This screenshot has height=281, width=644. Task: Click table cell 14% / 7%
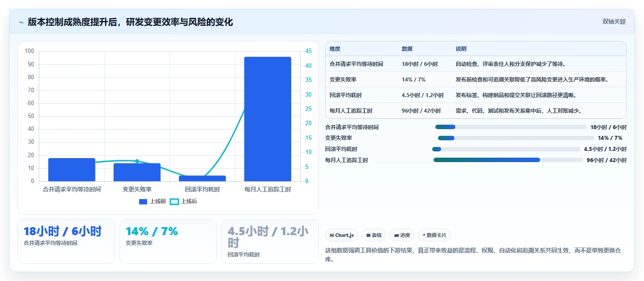413,80
